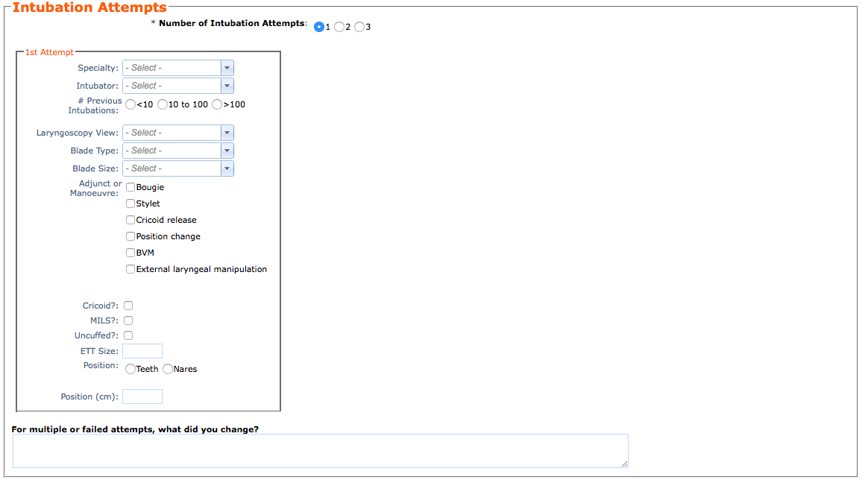Tick the Cricoid release checkbox
Viewport: 868px width, 480px height.
130,220
